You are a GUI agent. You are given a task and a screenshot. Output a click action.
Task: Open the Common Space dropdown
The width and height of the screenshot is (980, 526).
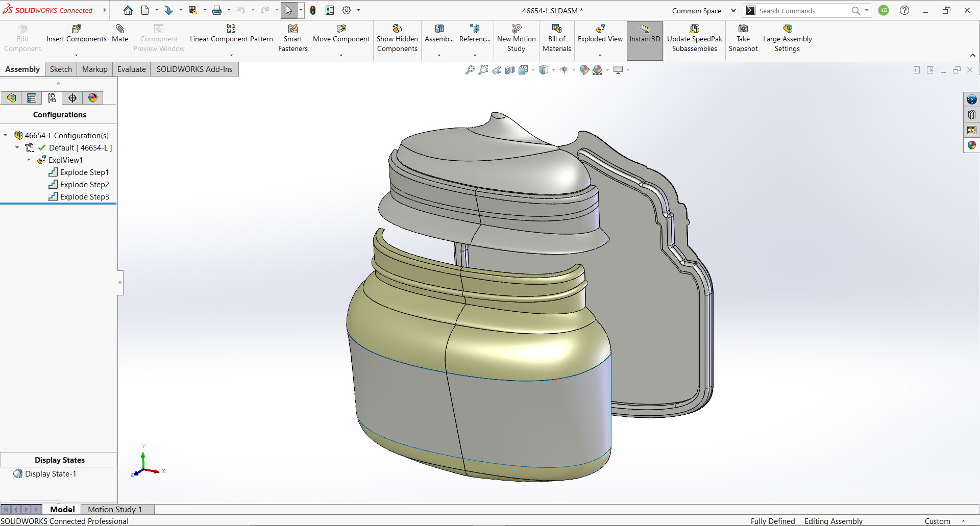click(733, 10)
